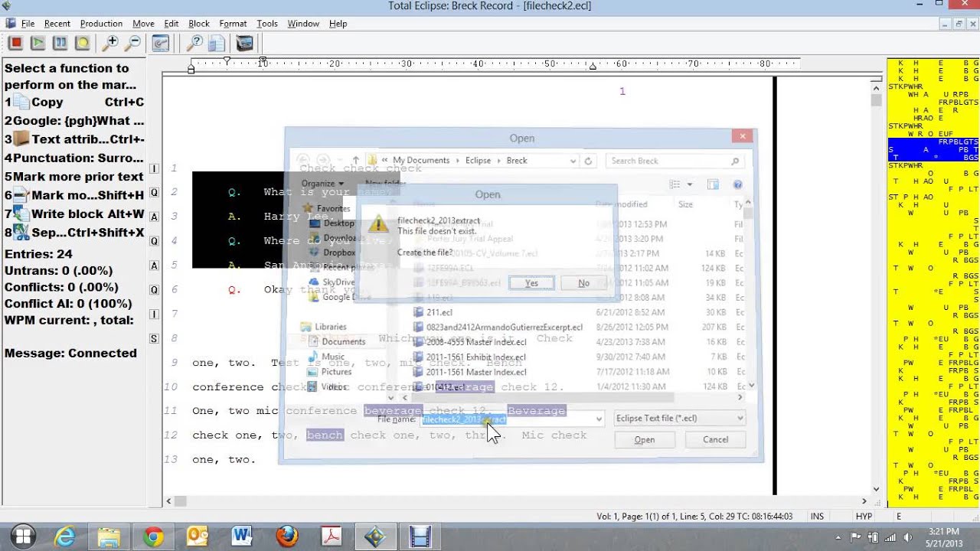The width and height of the screenshot is (980, 551).
Task: Select the Desktop folder in navigation pane
Action: tap(332, 223)
